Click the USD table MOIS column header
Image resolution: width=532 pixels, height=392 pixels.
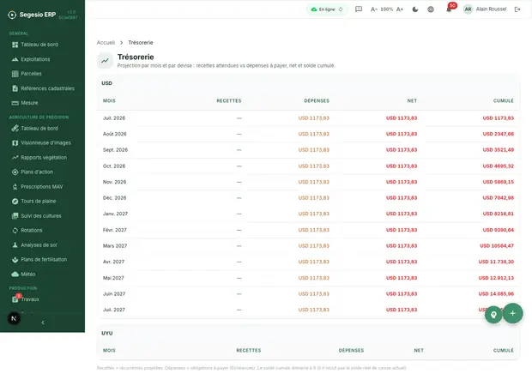[109, 100]
